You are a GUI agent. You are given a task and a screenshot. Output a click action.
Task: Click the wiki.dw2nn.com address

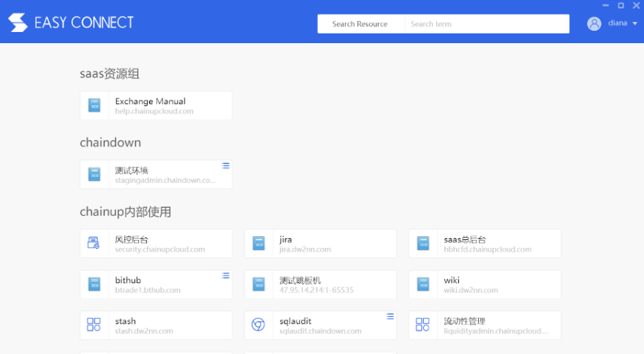471,290
